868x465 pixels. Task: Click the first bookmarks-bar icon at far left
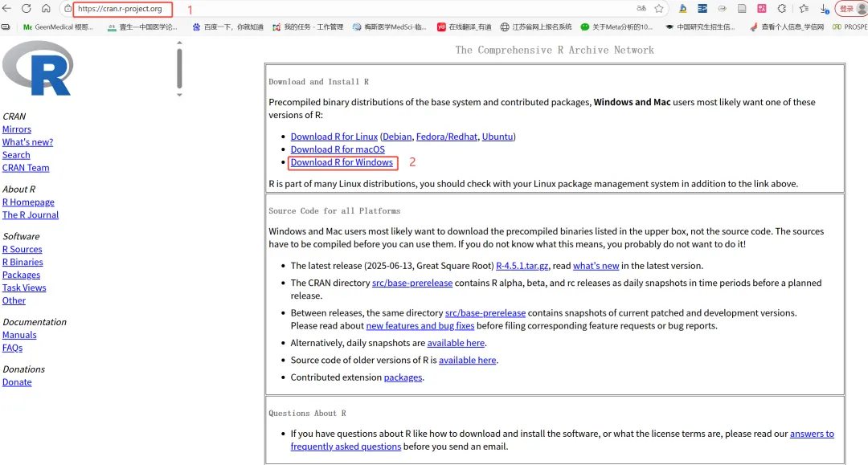tap(6, 27)
